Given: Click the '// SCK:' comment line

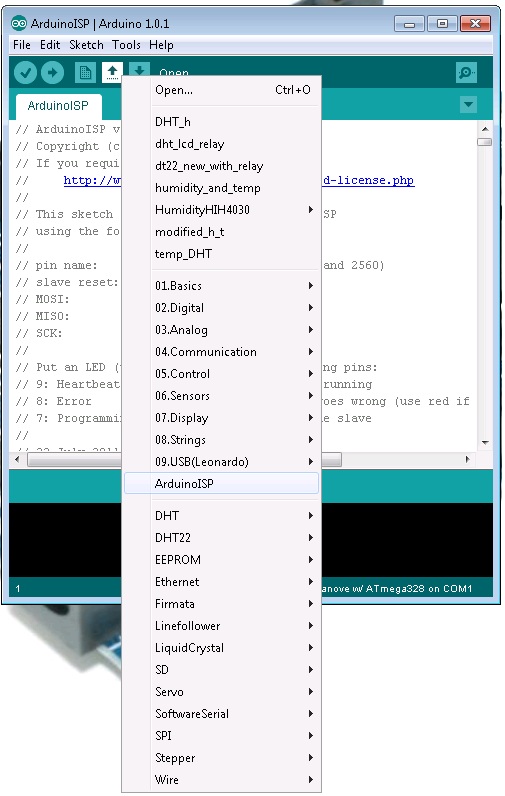Looking at the screenshot, I should (39, 334).
